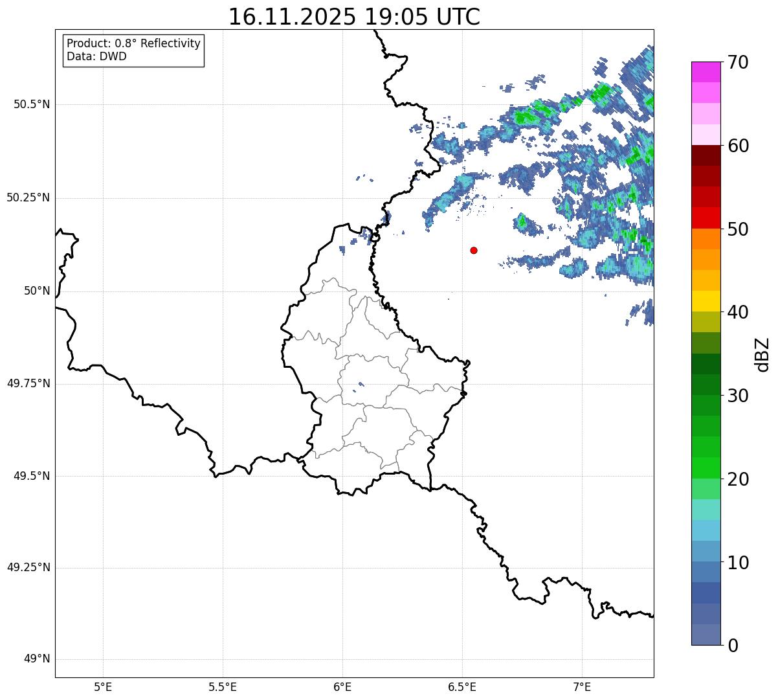Click the colorbar '20' tick label
This screenshot has width=778, height=700.
738,479
